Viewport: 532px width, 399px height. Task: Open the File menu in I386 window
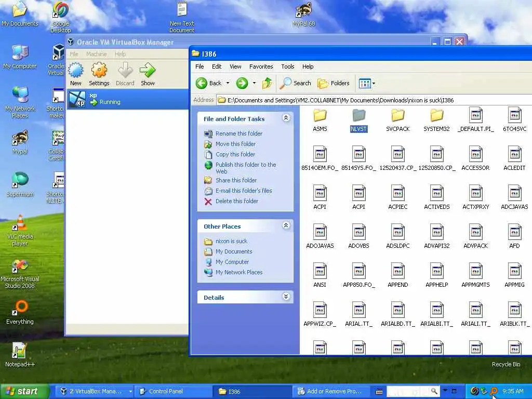[199, 66]
